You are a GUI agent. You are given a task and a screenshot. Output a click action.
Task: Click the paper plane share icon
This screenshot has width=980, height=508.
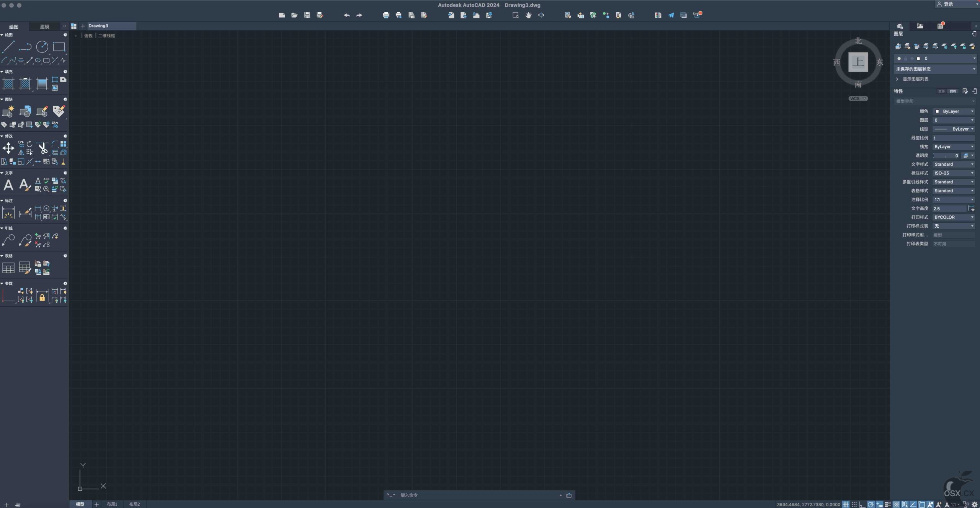pos(671,15)
